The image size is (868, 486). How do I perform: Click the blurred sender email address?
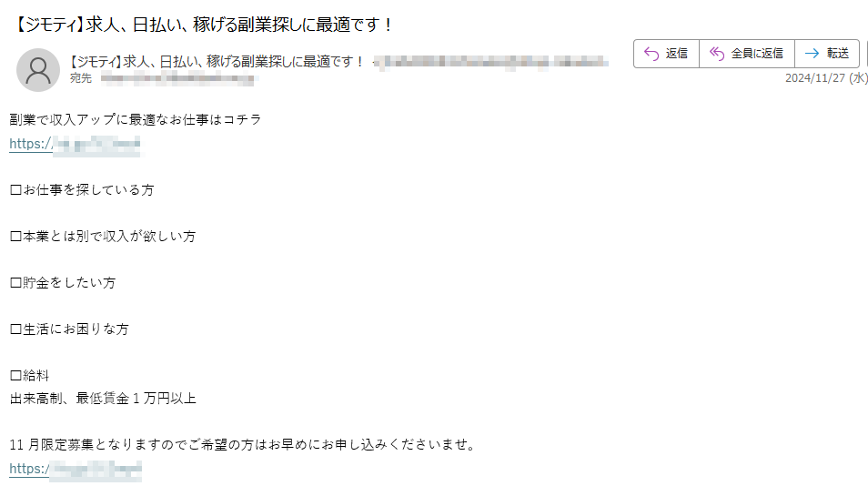491,62
